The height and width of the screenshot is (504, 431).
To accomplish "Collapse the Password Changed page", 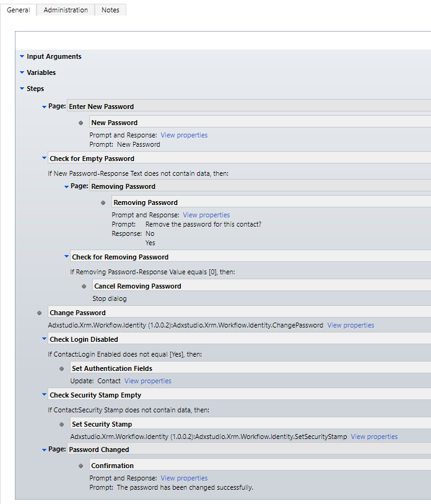I will 45,450.
